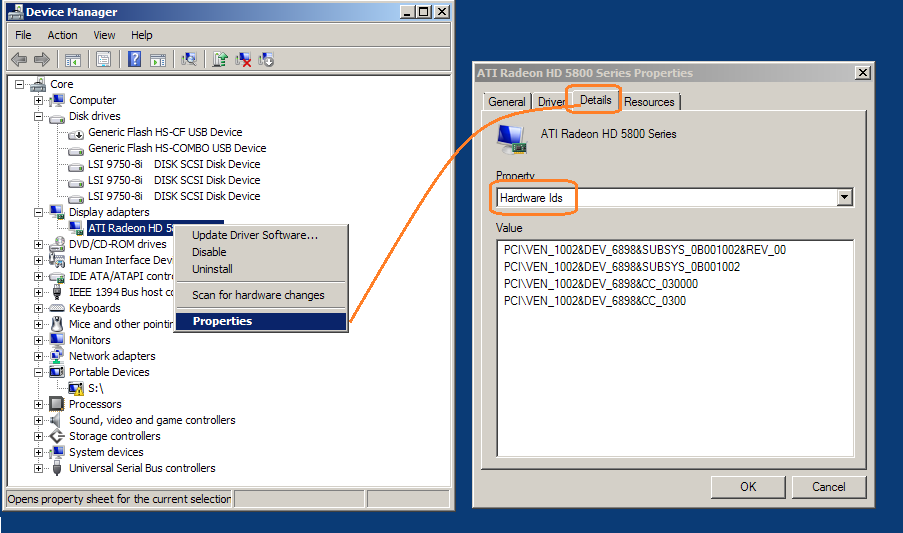Toggle the Show/Hide Action Pane toolbar icon

(x=158, y=59)
